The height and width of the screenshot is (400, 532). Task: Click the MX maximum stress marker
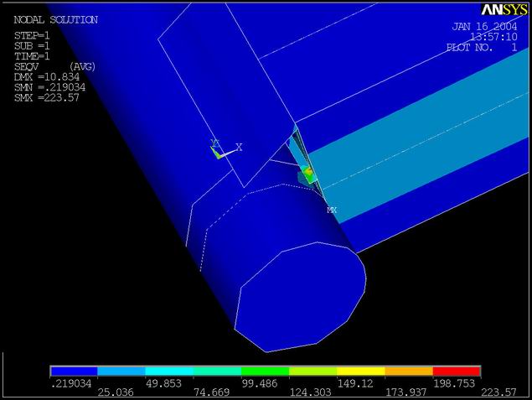(332, 210)
